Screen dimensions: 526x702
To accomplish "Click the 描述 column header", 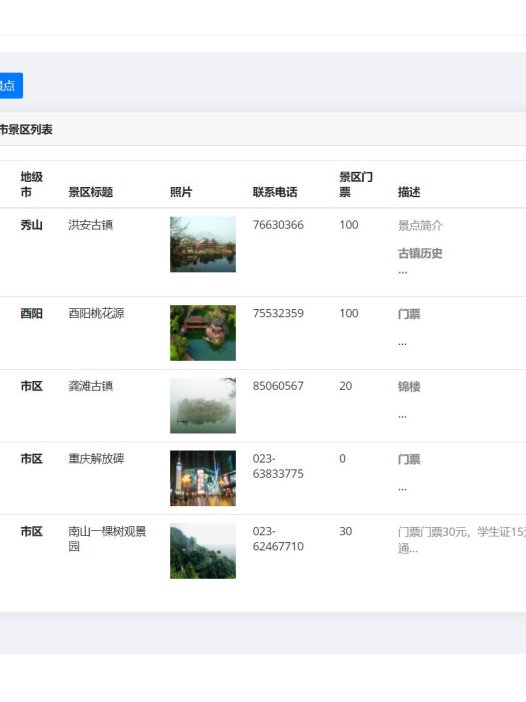I will tap(409, 192).
